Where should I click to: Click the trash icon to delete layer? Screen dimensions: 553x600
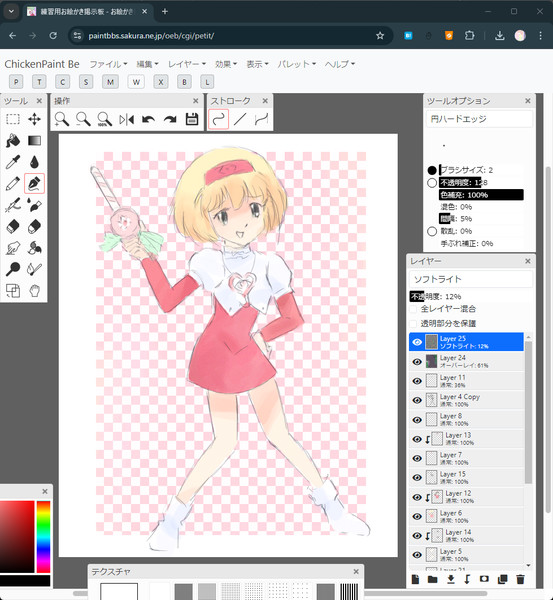[x=520, y=579]
